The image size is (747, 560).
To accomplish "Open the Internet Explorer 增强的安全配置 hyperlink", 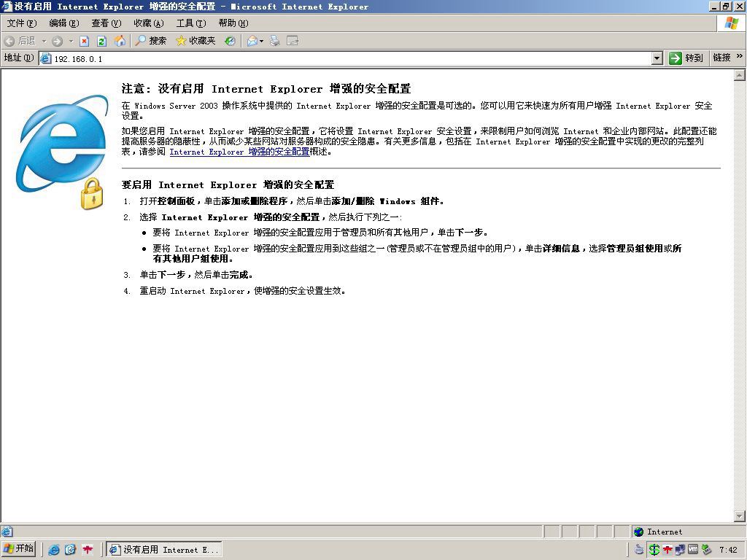I will click(x=239, y=152).
